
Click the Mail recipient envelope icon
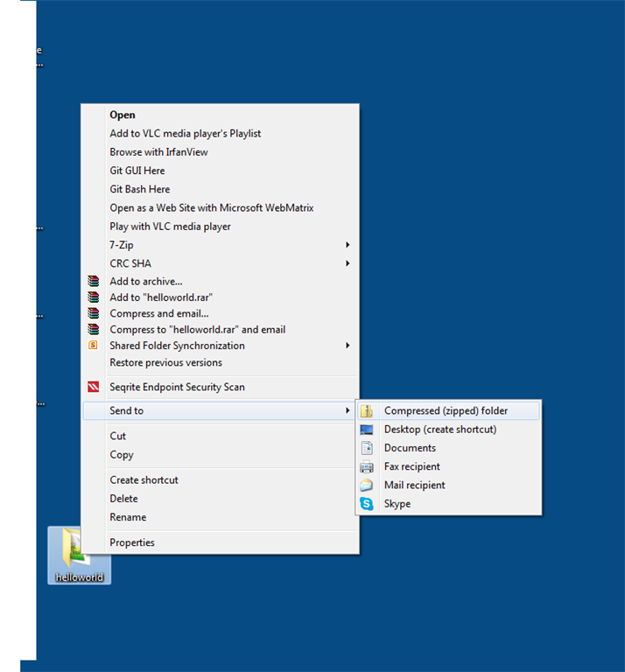coord(367,485)
